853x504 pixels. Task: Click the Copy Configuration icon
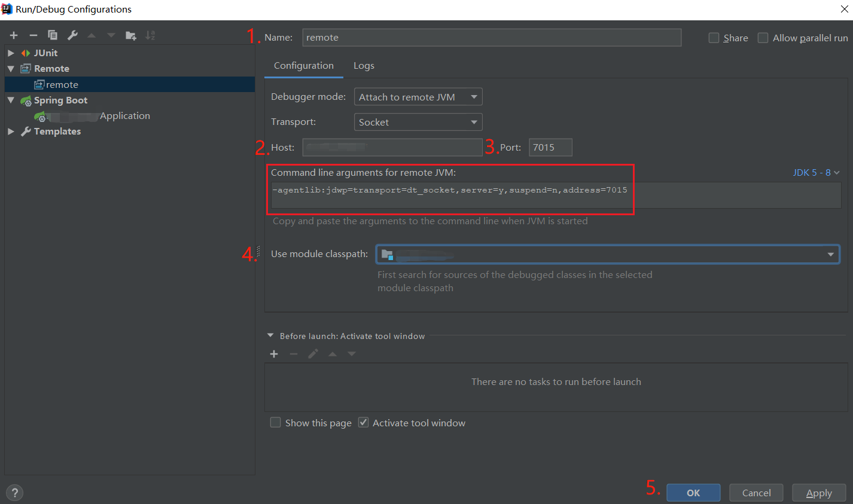pos(53,35)
